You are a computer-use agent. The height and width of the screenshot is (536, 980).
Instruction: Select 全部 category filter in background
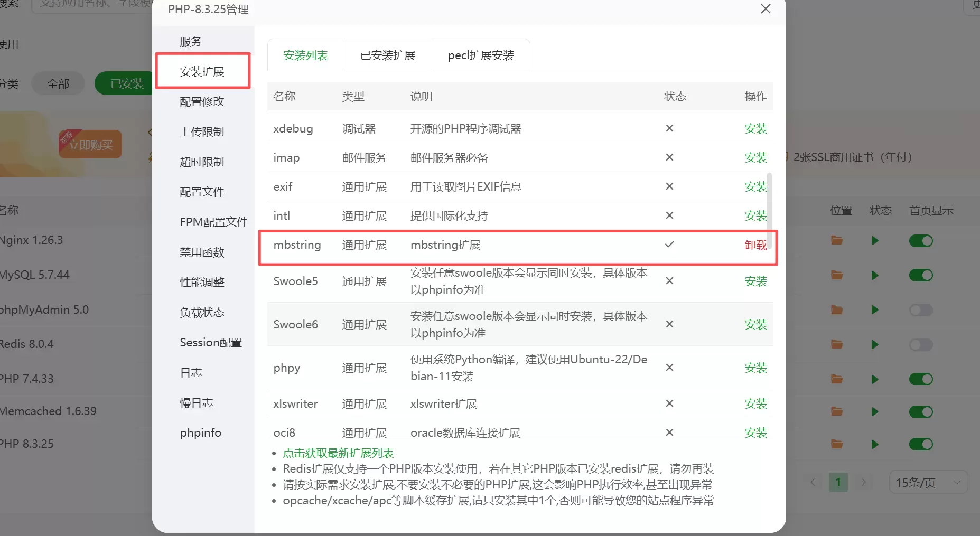click(x=58, y=83)
